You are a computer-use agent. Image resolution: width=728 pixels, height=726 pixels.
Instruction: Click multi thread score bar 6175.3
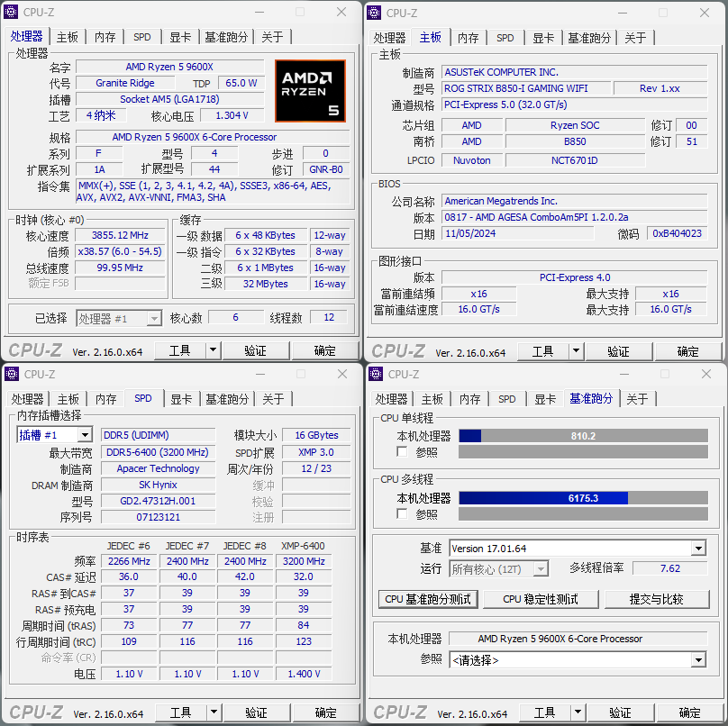(x=584, y=498)
